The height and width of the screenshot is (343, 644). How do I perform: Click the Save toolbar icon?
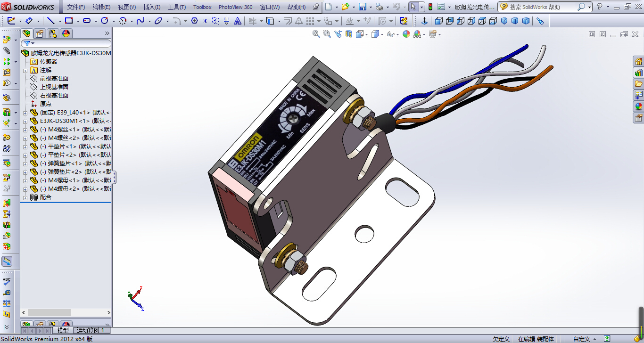(x=363, y=7)
